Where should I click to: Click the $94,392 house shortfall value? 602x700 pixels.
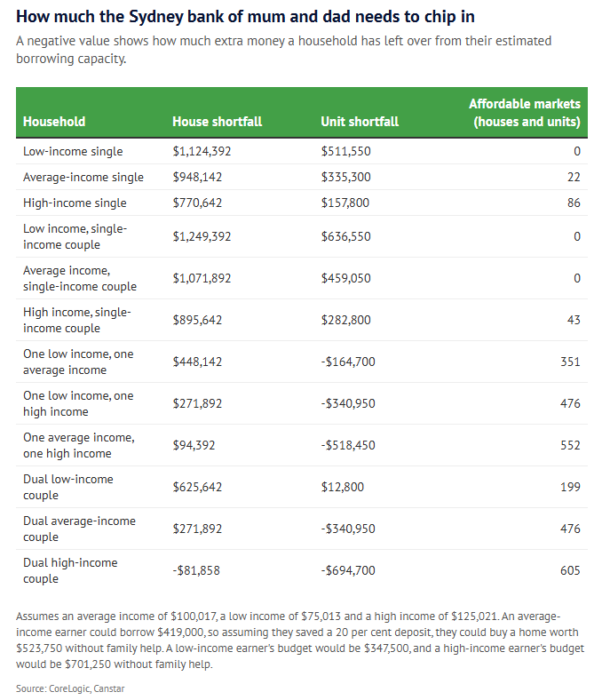194,445
